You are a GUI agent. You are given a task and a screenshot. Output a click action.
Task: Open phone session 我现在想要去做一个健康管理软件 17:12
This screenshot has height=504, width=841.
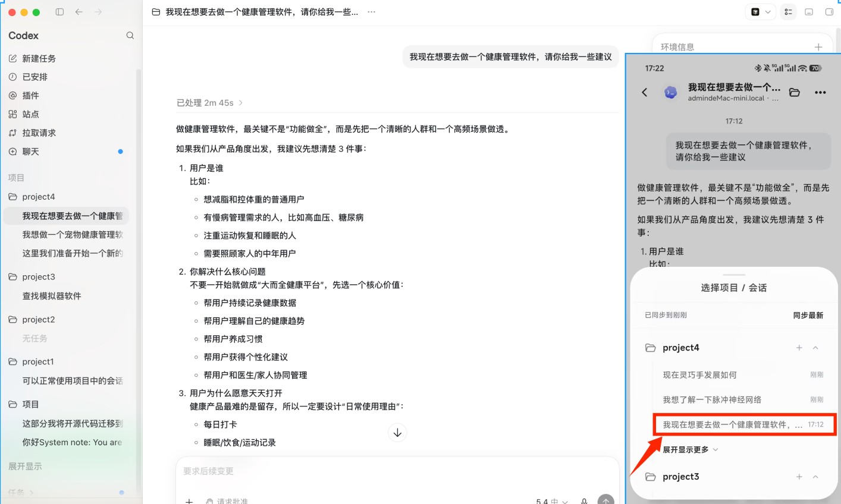tap(745, 424)
